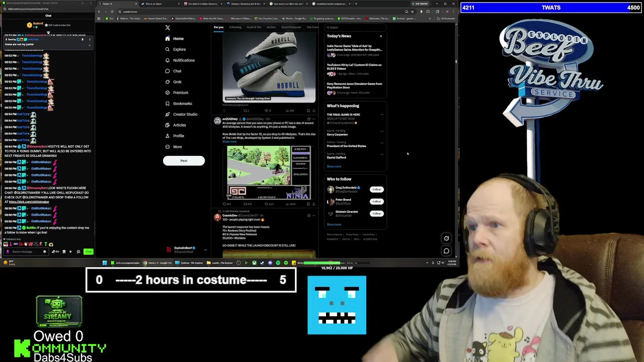Screen dimensions: 644x362
Task: Open Internet Speed Test bookmark
Action: point(155,19)
